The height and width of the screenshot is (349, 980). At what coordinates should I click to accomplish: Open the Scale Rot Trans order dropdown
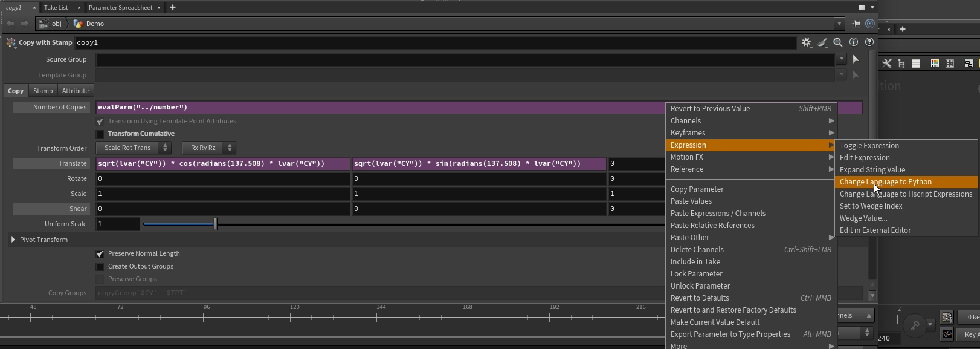(x=134, y=148)
